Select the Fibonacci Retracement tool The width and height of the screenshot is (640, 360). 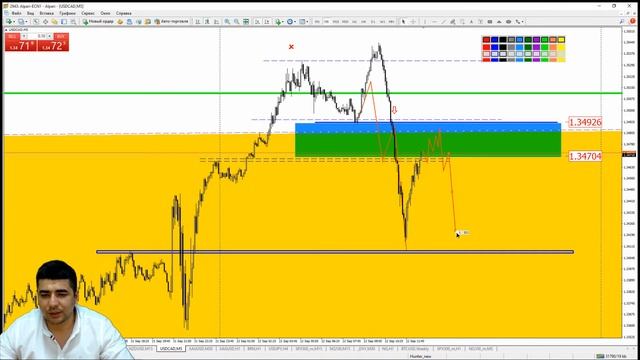click(462, 21)
